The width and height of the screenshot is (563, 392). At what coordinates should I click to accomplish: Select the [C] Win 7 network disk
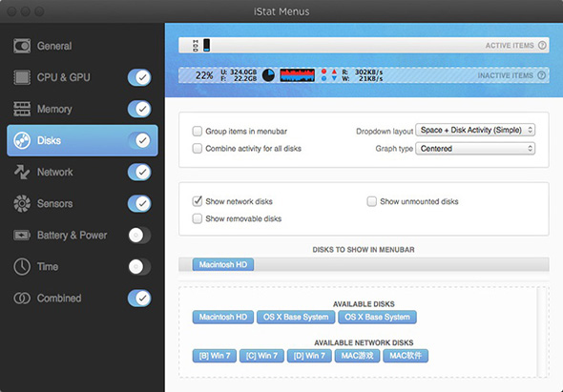point(261,356)
